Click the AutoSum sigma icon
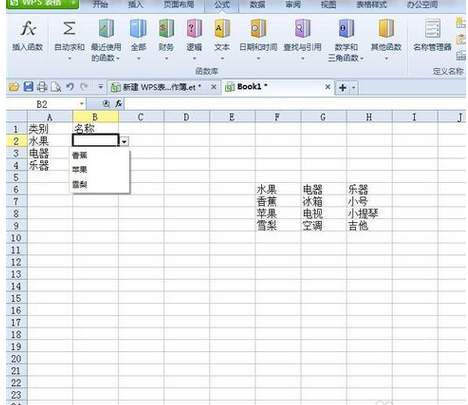Screen dimensions: 468x405 click(69, 28)
